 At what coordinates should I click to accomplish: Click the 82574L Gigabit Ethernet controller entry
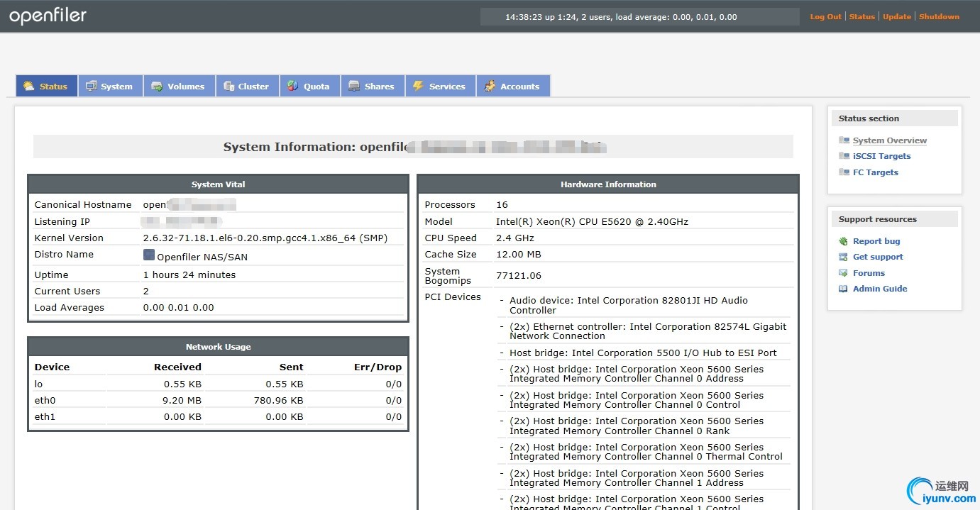[648, 331]
